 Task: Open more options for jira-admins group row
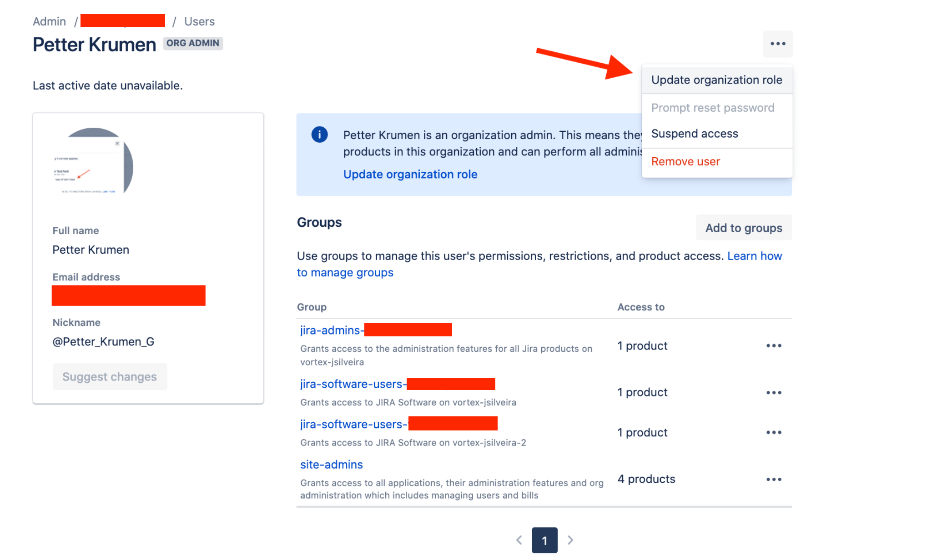coord(774,346)
